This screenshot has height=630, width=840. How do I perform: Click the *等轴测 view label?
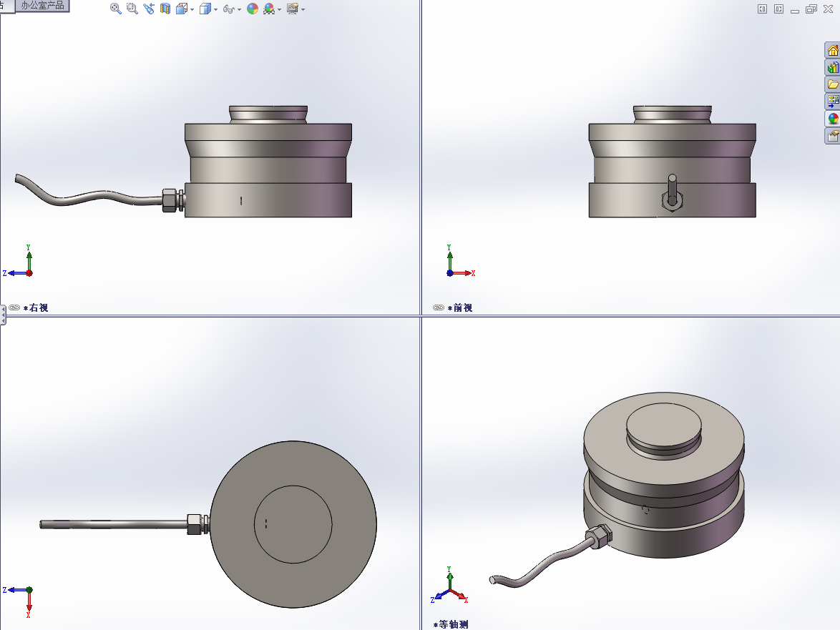pos(451,625)
